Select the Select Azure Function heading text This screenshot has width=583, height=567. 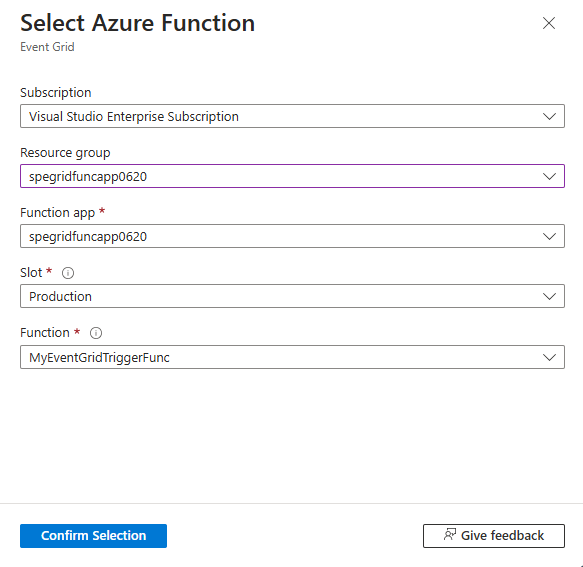pyautogui.click(x=138, y=23)
